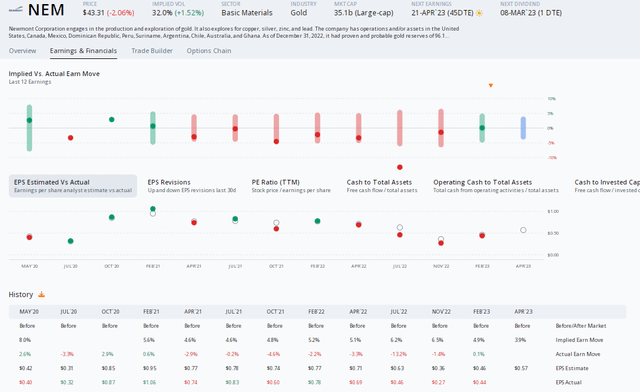This screenshot has height=392, width=640.
Task: Click the 35.1b (Large-cap) market cap value
Action: coord(364,13)
